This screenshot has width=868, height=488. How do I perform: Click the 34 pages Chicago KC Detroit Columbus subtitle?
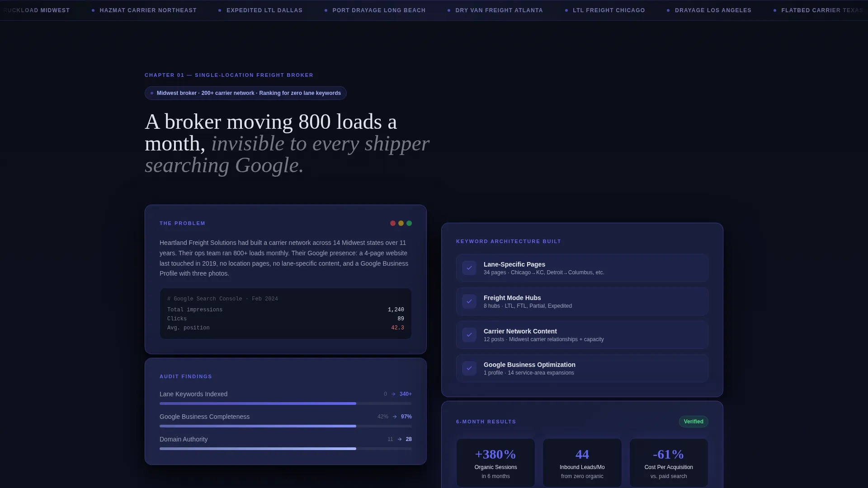click(x=544, y=272)
